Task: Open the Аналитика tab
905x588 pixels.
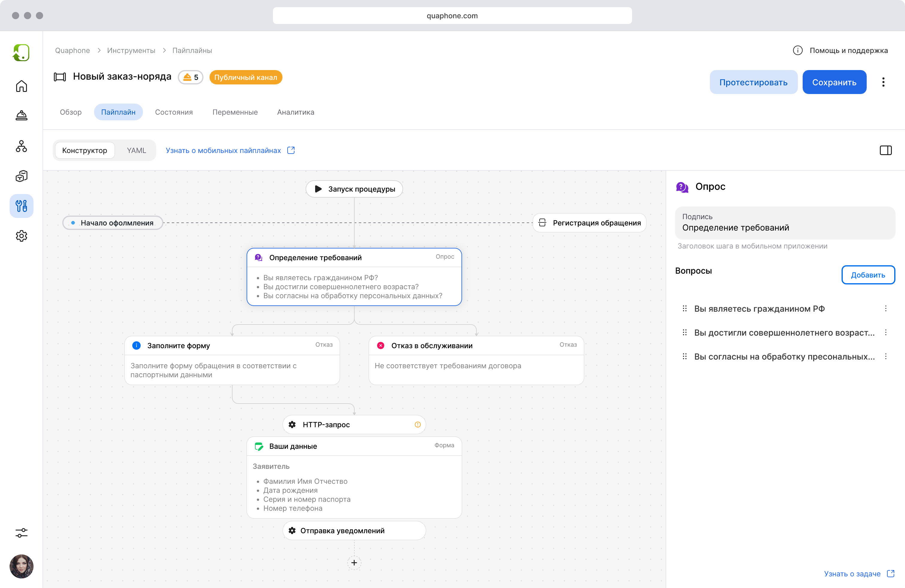Action: click(x=295, y=112)
